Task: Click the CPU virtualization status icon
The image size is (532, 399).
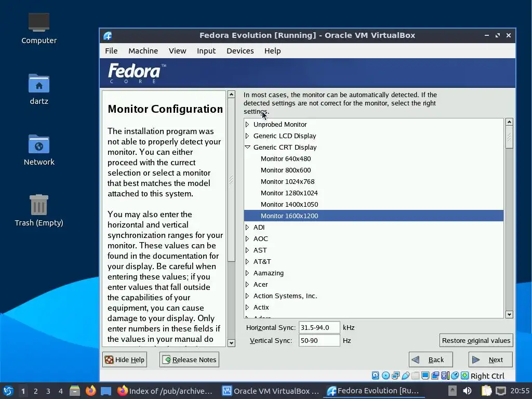Action: (x=445, y=376)
